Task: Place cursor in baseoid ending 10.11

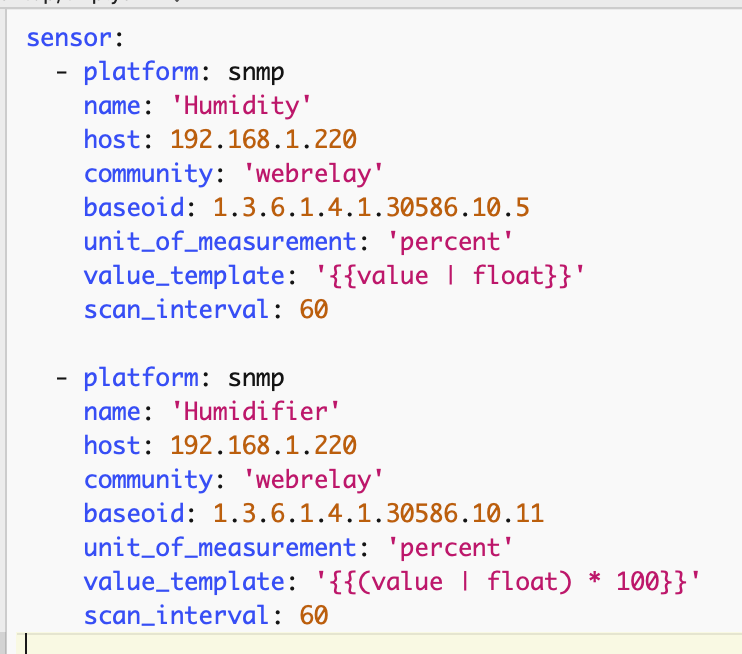Action: [377, 514]
